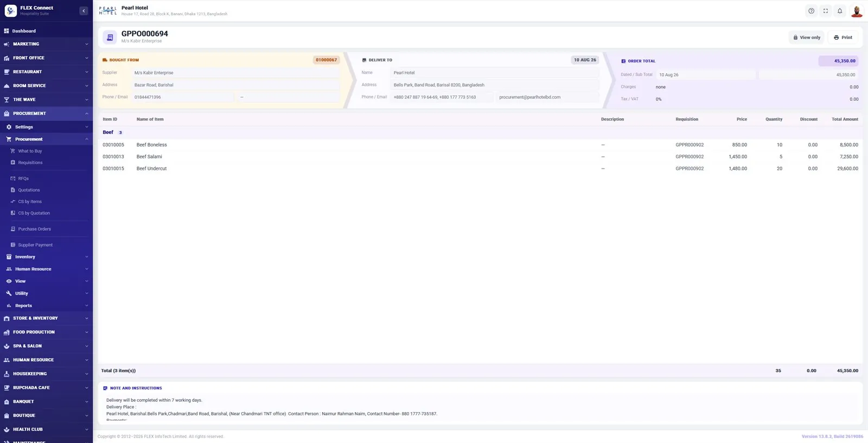The width and height of the screenshot is (868, 443).
Task: Click the procurement@pearlhotelbd.com email field
Action: [547, 97]
